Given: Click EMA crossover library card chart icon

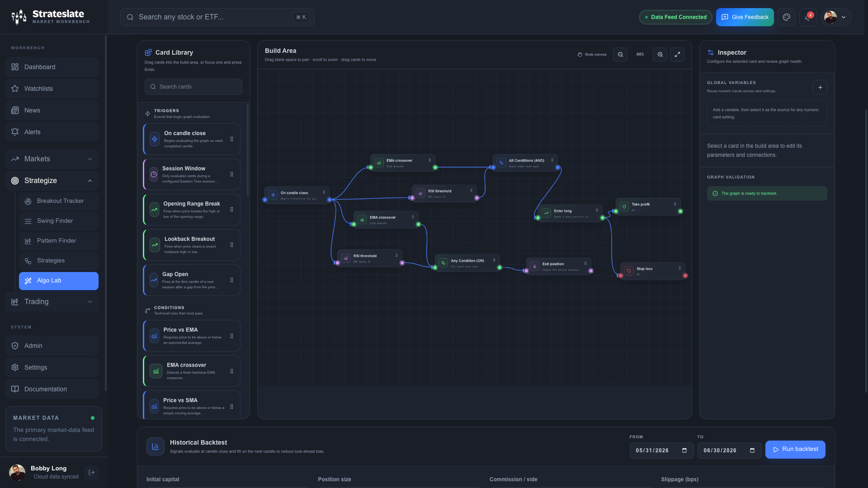Looking at the screenshot, I should [156, 371].
